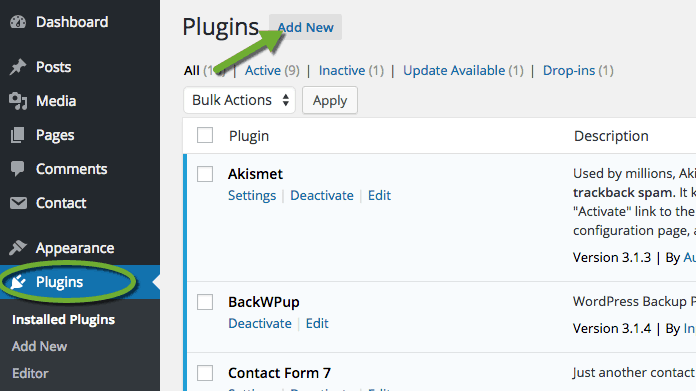Screen dimensions: 696x391
Task: Tick the select-all plugins checkbox
Action: point(205,135)
